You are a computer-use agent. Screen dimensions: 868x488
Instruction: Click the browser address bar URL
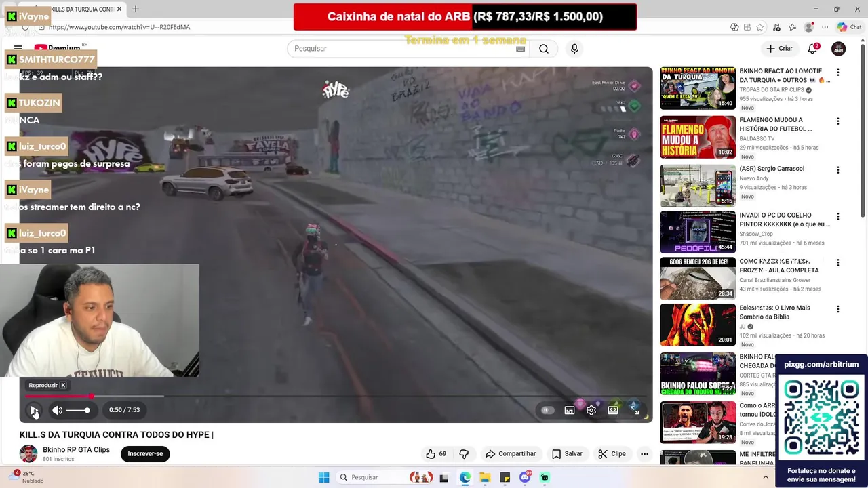pyautogui.click(x=119, y=27)
